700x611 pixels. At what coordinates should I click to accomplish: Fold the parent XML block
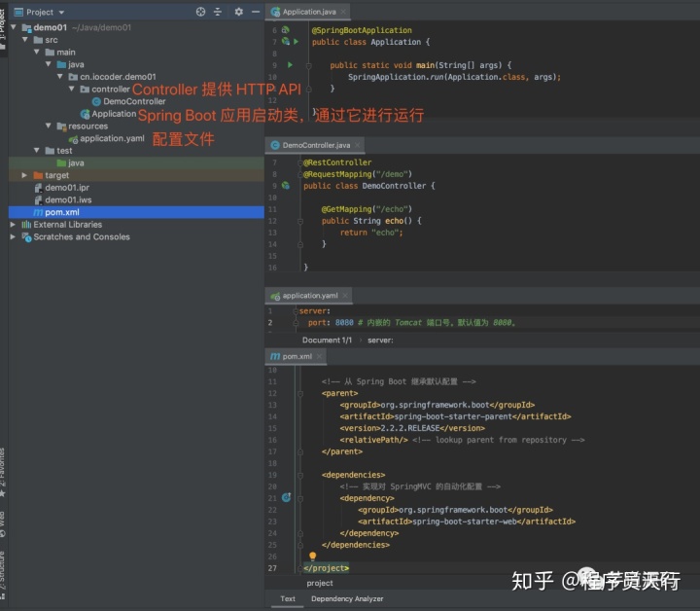pos(300,393)
